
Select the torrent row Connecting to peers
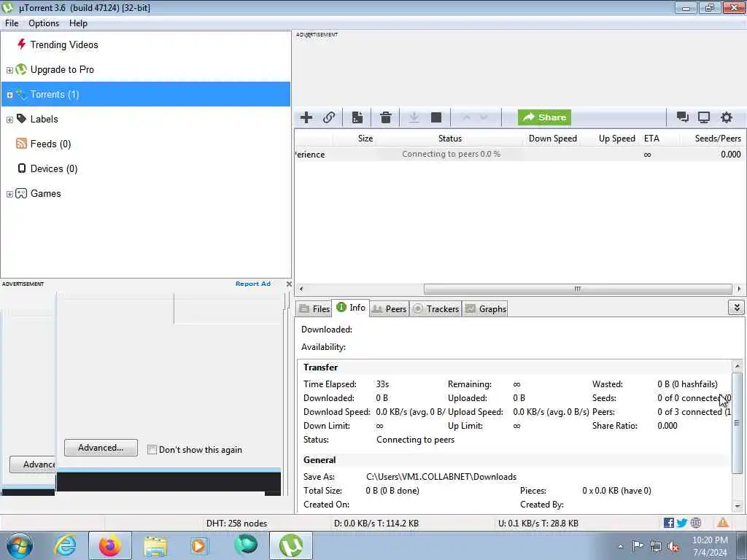coord(519,155)
